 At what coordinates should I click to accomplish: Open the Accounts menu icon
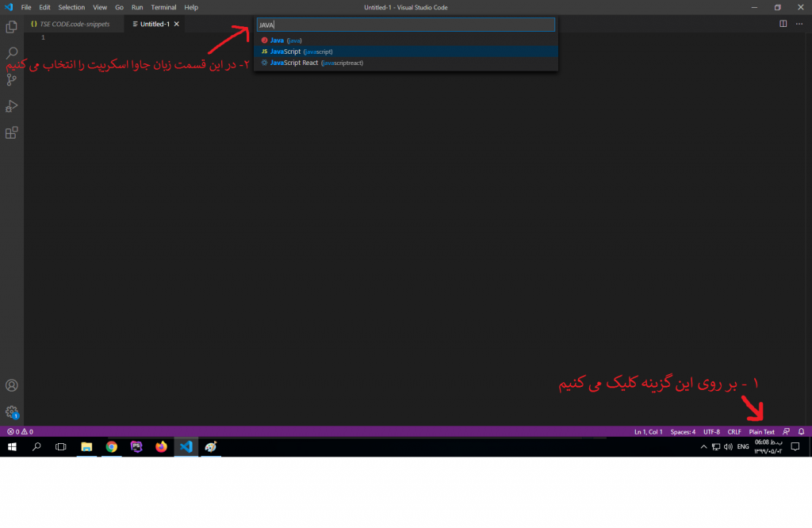click(x=11, y=385)
